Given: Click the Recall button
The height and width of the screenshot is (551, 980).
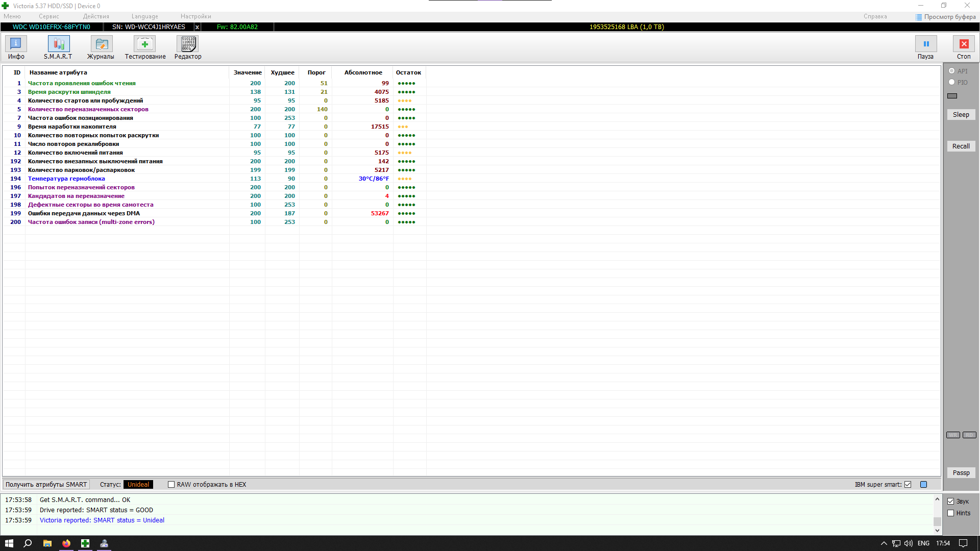Looking at the screenshot, I should (x=961, y=146).
